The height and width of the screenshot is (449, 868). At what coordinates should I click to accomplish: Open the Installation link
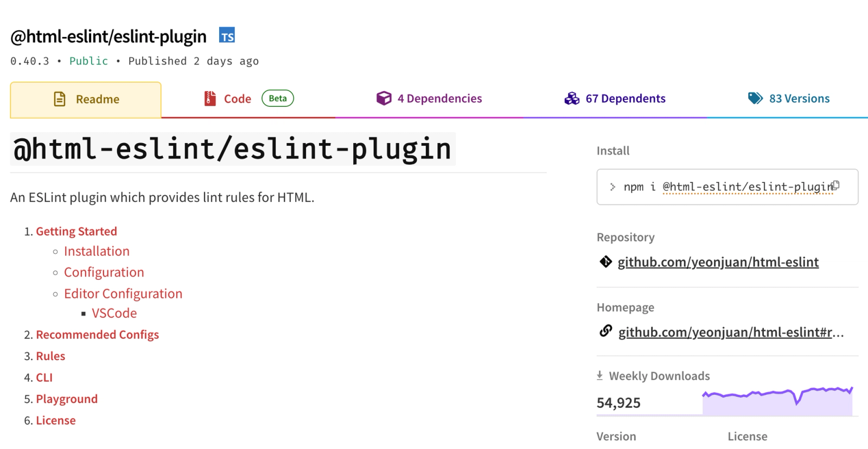click(97, 251)
